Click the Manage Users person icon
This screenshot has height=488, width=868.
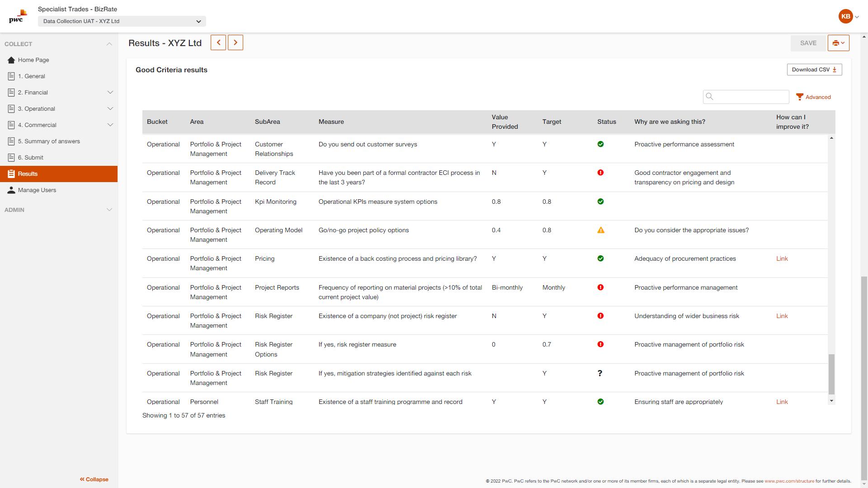click(x=11, y=190)
